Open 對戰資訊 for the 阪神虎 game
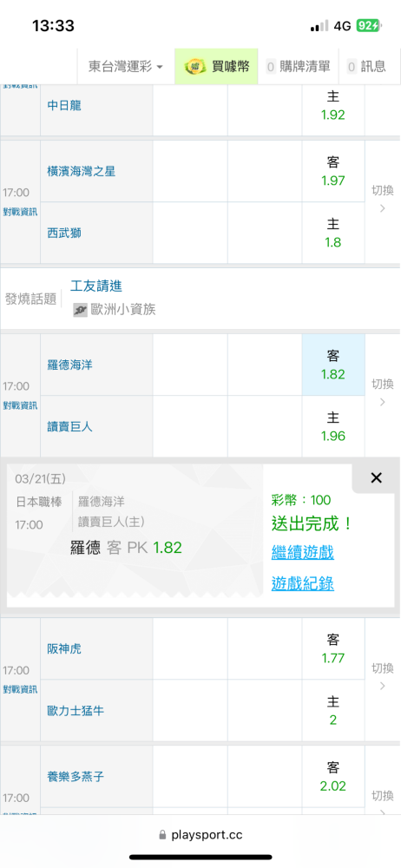This screenshot has height=868, width=401. [20, 689]
